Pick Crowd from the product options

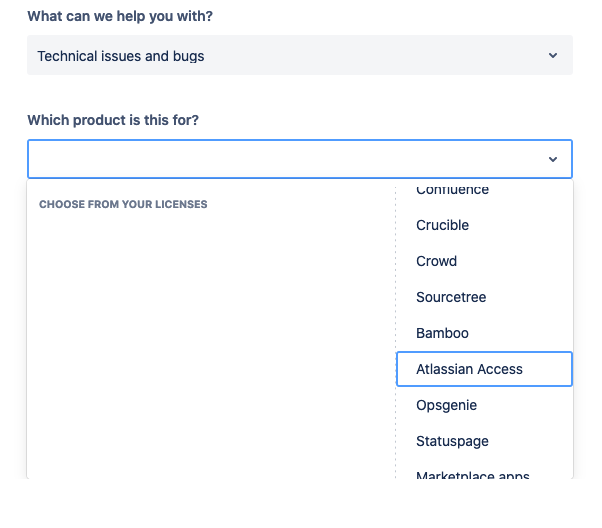click(436, 261)
